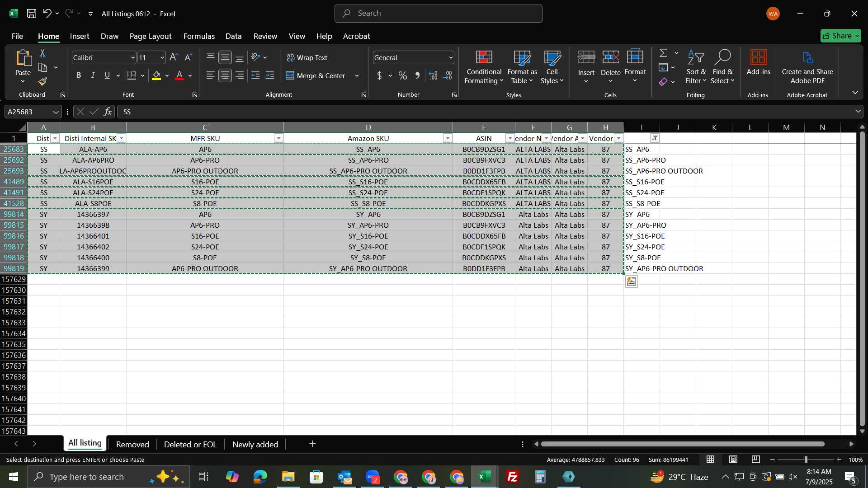Click the Decrease Decimal icon
The width and height of the screenshot is (868, 488).
coord(448,75)
